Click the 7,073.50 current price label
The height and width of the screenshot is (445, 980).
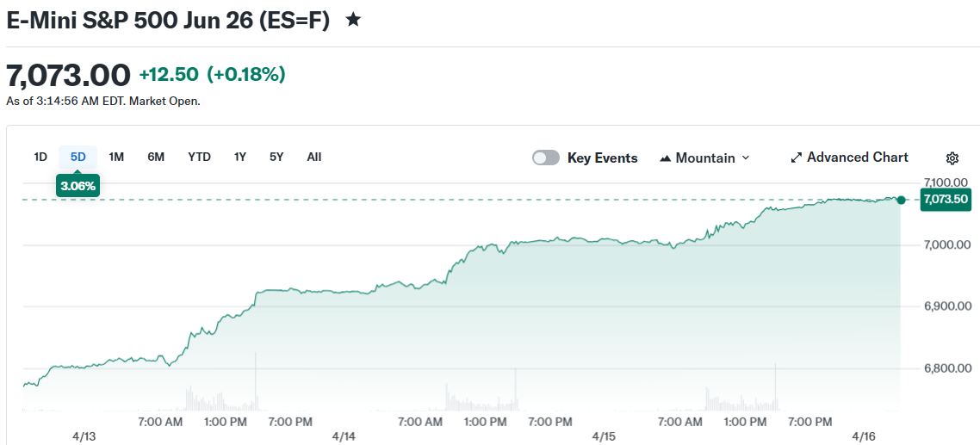click(x=946, y=200)
